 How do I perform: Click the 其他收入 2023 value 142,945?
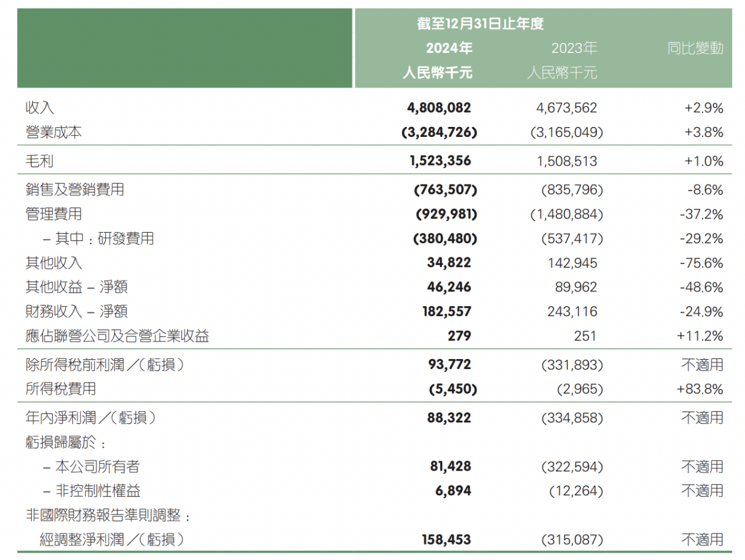(572, 263)
